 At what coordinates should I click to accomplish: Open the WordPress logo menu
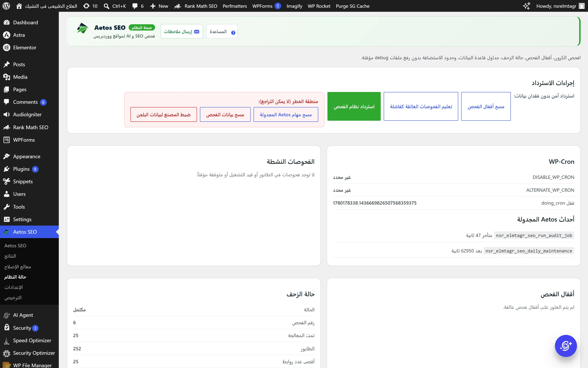pos(6,6)
